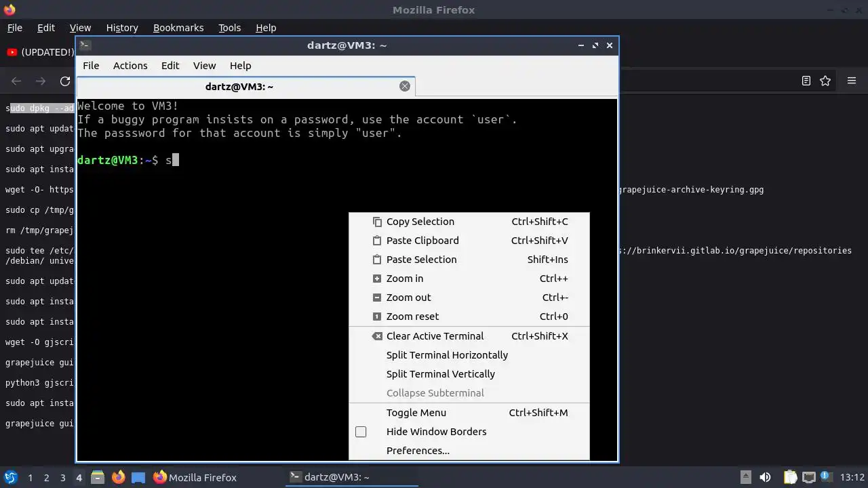Open terminal View menu
Viewport: 868px width, 488px height.
pyautogui.click(x=204, y=66)
